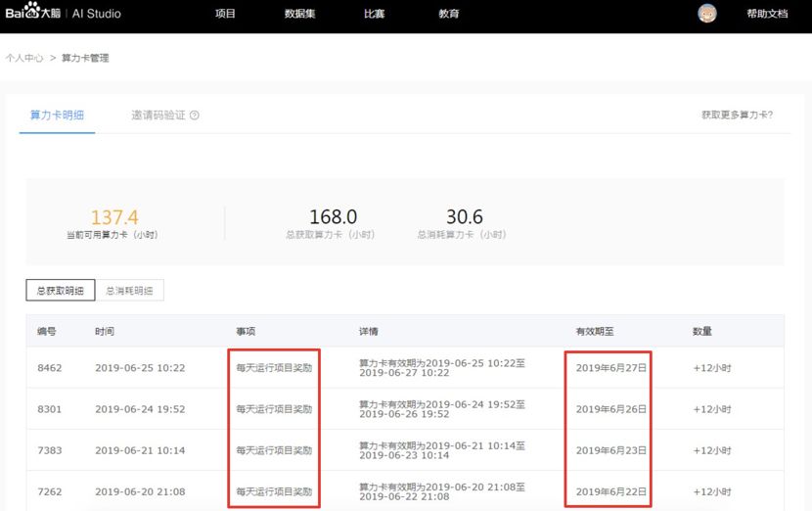The image size is (812, 511).
Task: Open the 数据集 navigation menu
Action: [299, 14]
